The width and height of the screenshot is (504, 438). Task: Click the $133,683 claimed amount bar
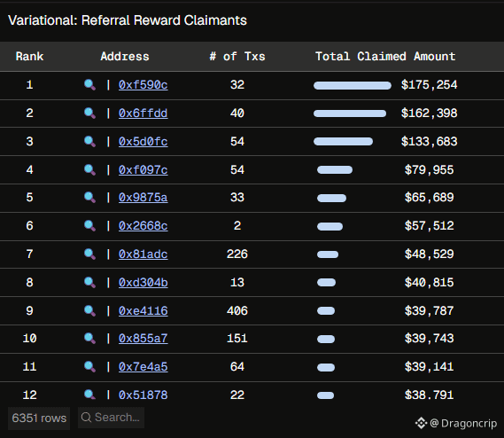343,142
